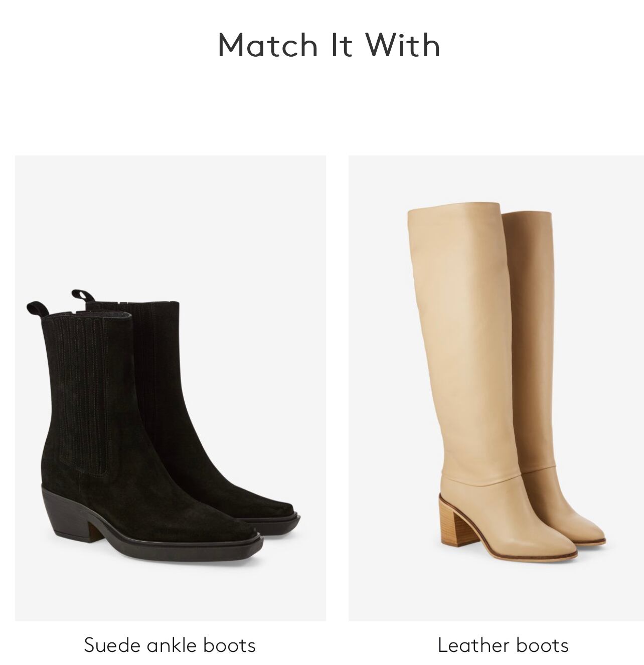Open the Leather boots product image
The image size is (644, 665).
click(x=496, y=388)
